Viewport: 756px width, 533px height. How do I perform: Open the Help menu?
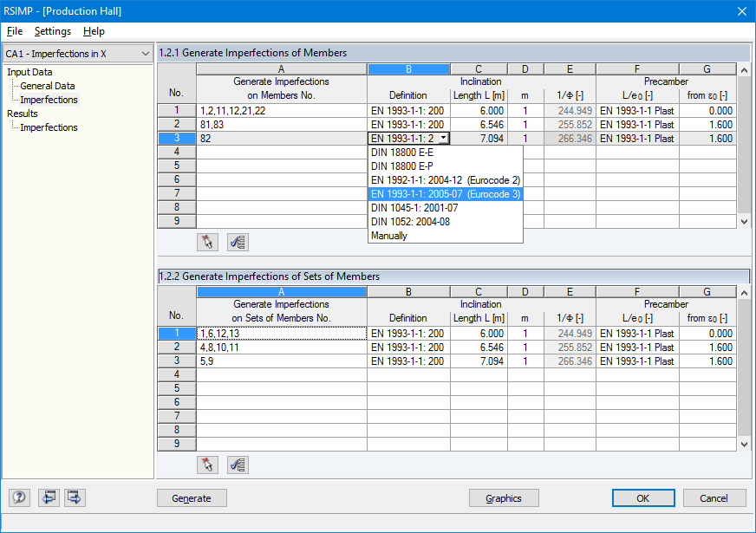(x=94, y=31)
